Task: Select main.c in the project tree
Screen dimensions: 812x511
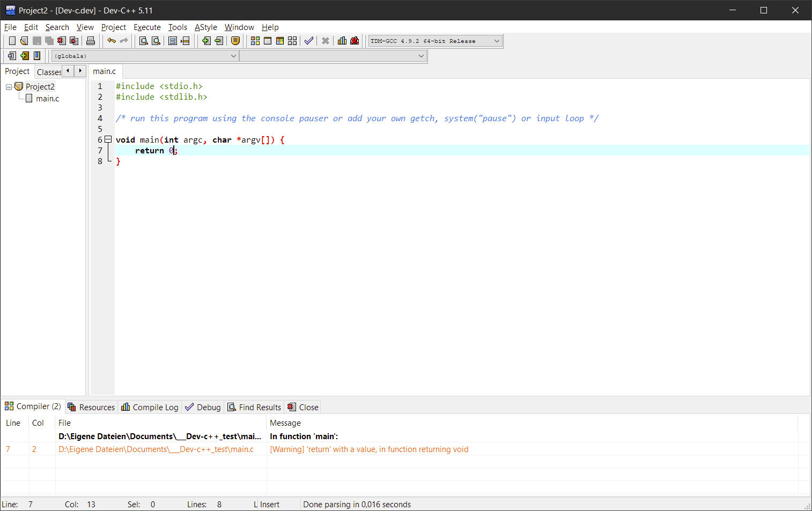Action: (47, 99)
